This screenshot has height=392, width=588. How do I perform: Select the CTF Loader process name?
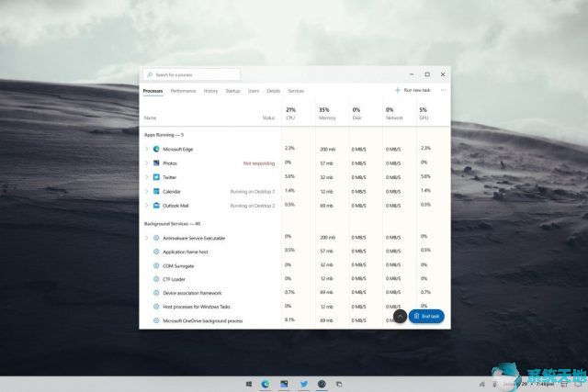174,280
